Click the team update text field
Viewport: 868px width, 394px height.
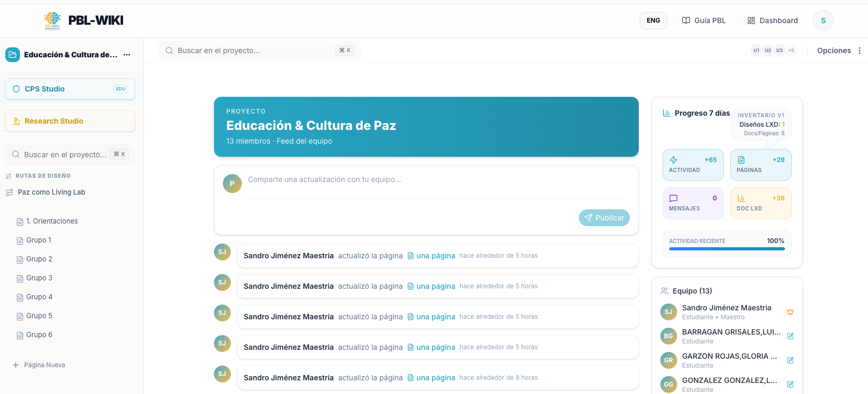tap(438, 180)
